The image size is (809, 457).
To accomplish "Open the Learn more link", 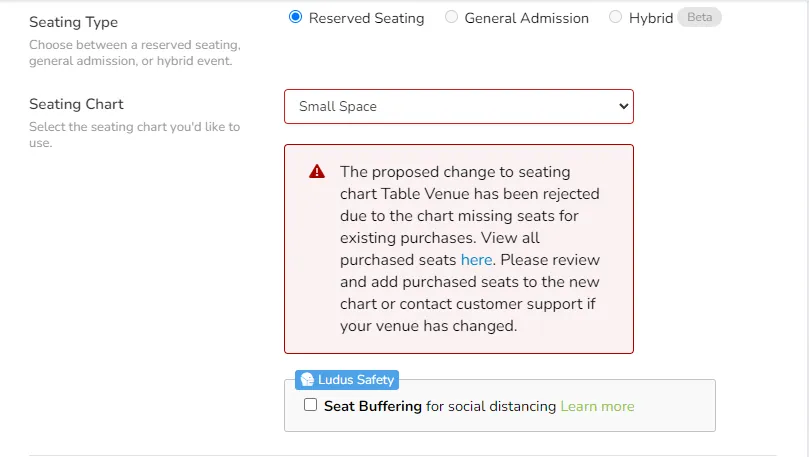I will click(x=597, y=406).
